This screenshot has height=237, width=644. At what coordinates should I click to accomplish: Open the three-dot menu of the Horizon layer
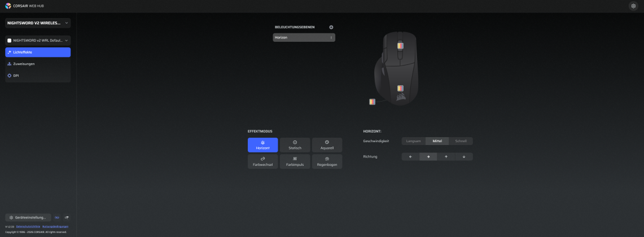pos(331,37)
